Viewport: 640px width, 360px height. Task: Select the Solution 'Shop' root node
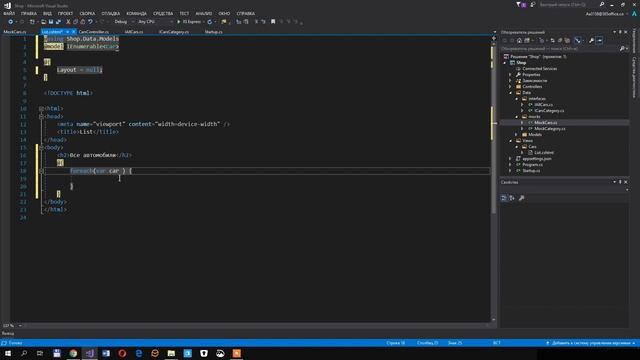tap(538, 57)
